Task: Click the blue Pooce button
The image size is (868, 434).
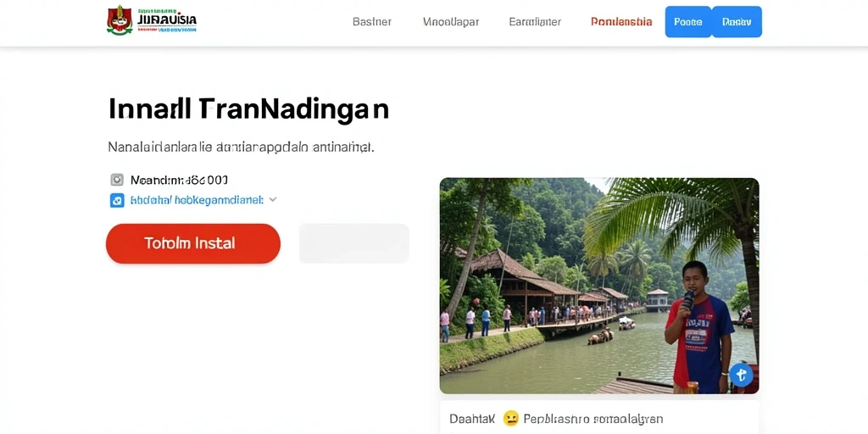Action: click(688, 21)
